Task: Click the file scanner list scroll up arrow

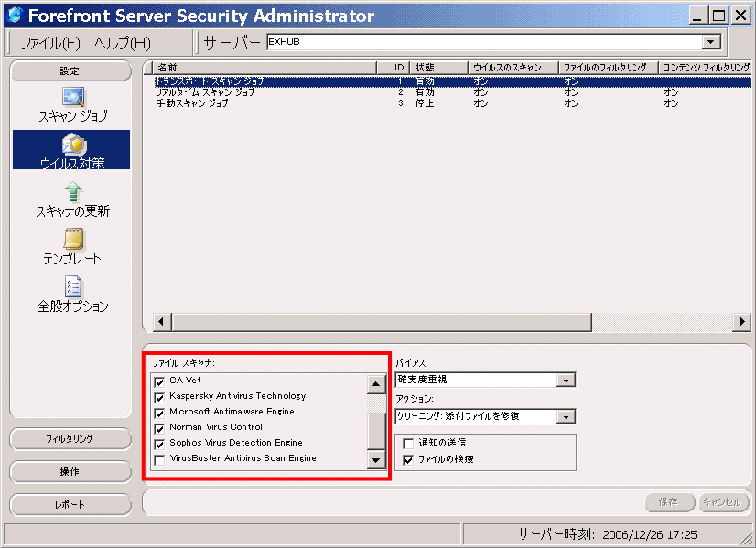Action: point(376,384)
